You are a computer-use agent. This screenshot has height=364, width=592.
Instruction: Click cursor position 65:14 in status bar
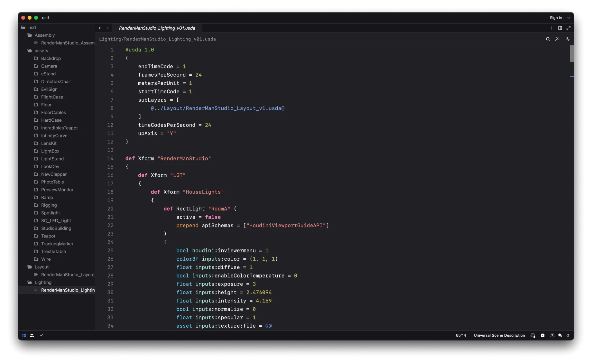click(461, 335)
